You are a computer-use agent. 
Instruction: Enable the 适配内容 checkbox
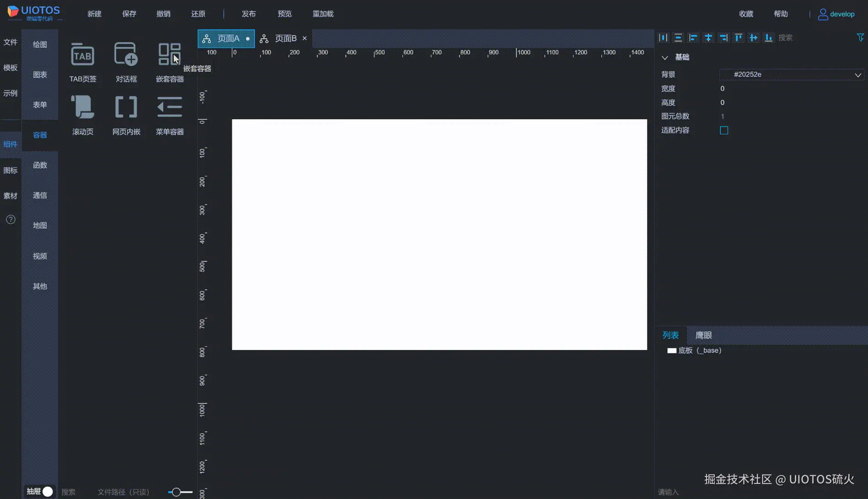click(x=724, y=130)
